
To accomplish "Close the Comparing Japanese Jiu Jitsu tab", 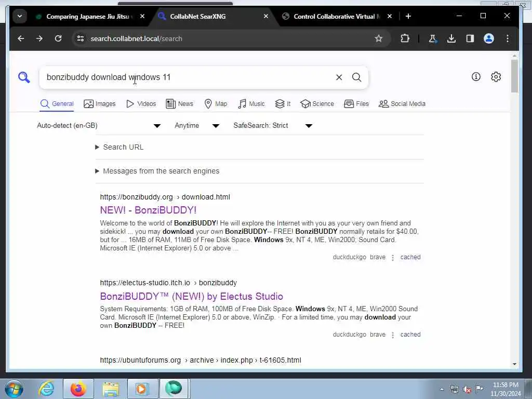I will [142, 16].
